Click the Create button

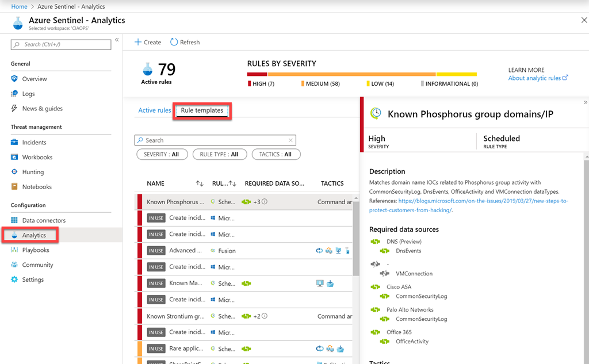148,42
